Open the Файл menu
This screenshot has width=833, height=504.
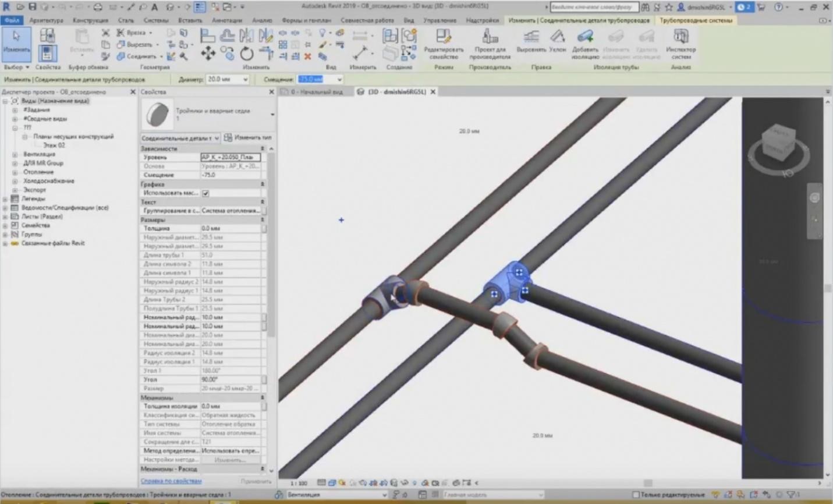pyautogui.click(x=13, y=20)
